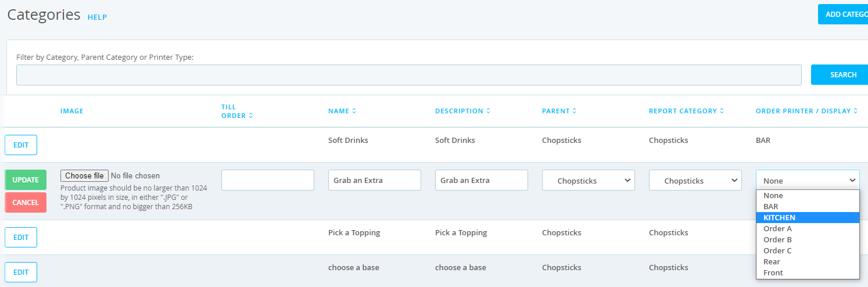Click Choose file to upload image
Viewport: 868px width, 287px height.
pyautogui.click(x=84, y=175)
